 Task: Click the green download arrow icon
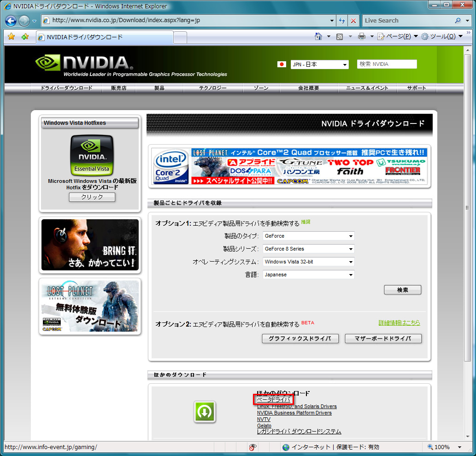point(205,412)
